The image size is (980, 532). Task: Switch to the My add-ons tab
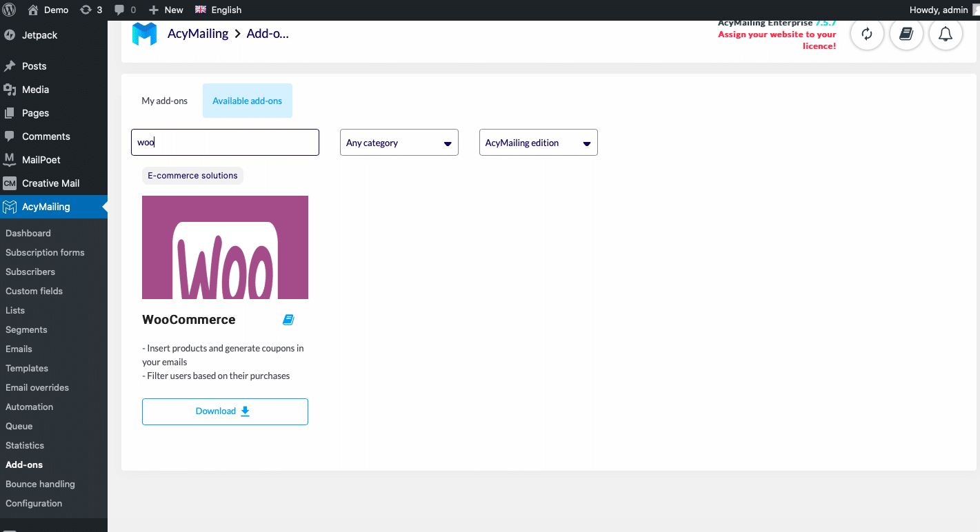(165, 101)
